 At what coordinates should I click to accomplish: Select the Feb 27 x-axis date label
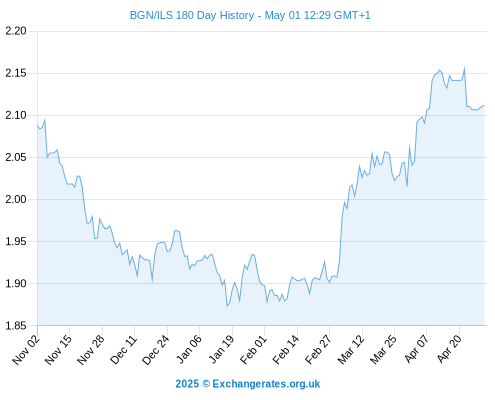click(x=318, y=349)
